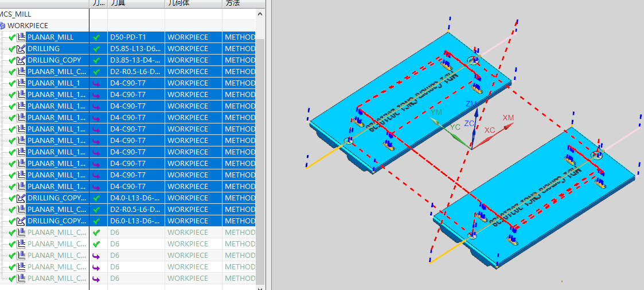
Task: Click toolpath check icon in D3.85-13-D4 row
Action: pyautogui.click(x=96, y=60)
